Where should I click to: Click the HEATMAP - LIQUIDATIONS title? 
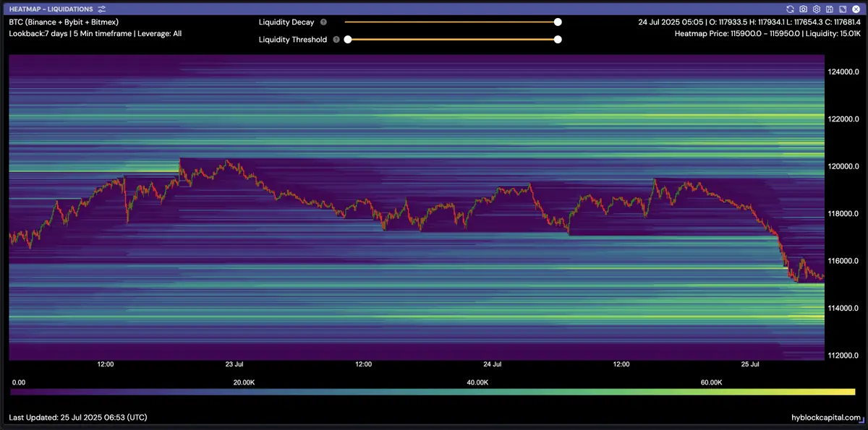tap(51, 9)
